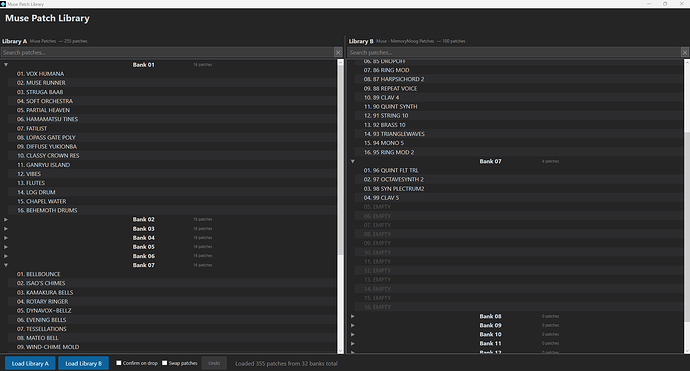Click the Undo button

pyautogui.click(x=214, y=363)
